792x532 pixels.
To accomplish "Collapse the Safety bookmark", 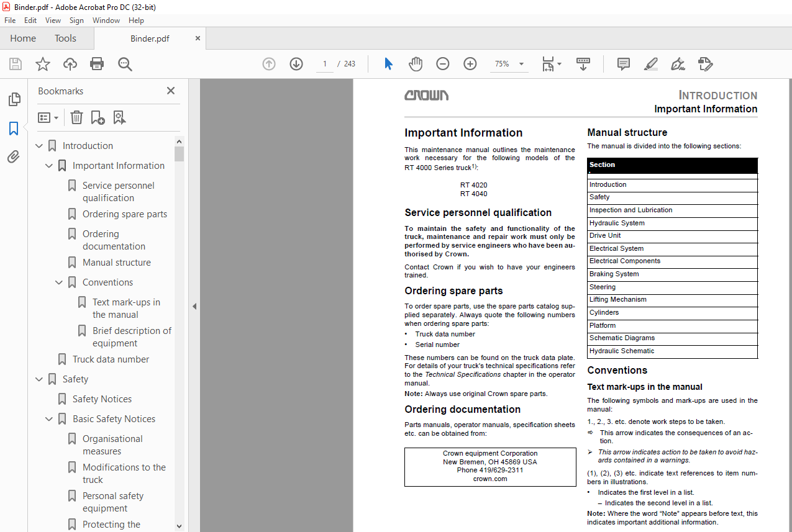I will pos(40,379).
